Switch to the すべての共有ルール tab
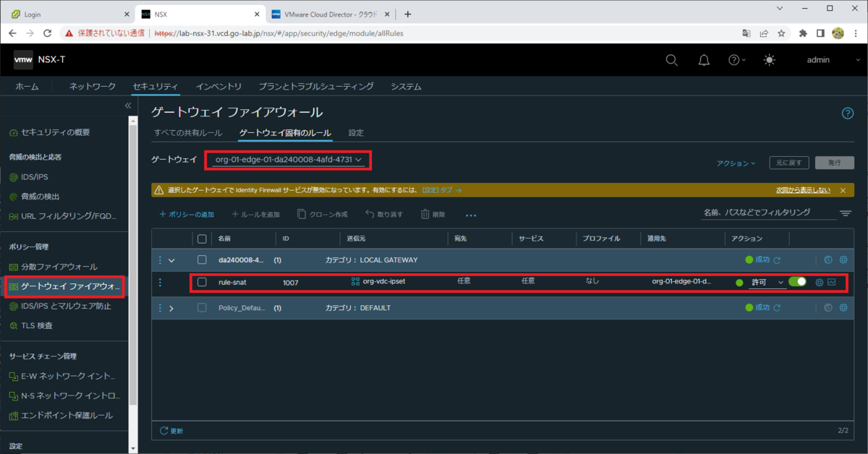 pyautogui.click(x=188, y=133)
